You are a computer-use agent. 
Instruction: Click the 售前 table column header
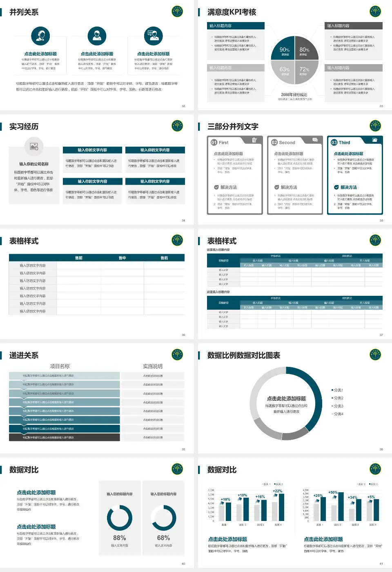pos(79,258)
